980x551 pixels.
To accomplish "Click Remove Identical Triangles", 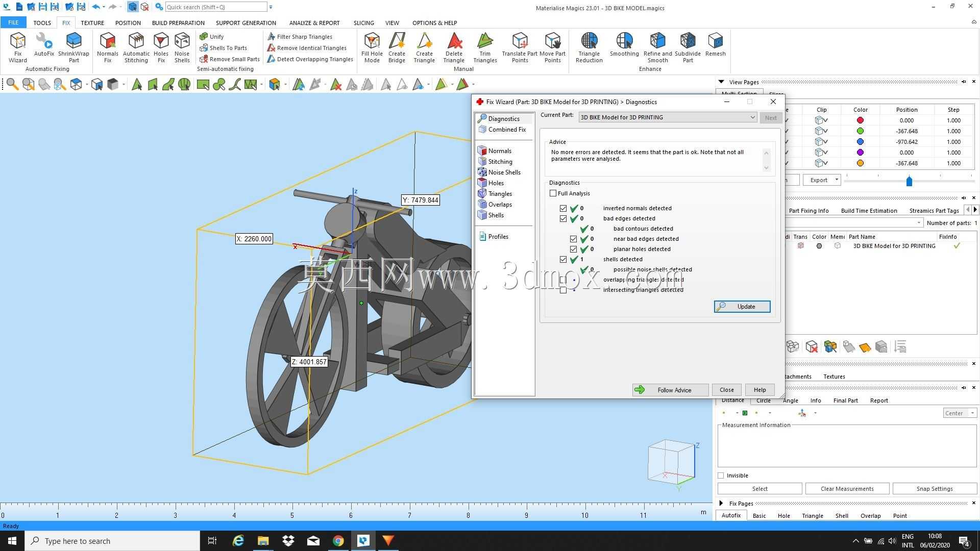I will 307,48.
